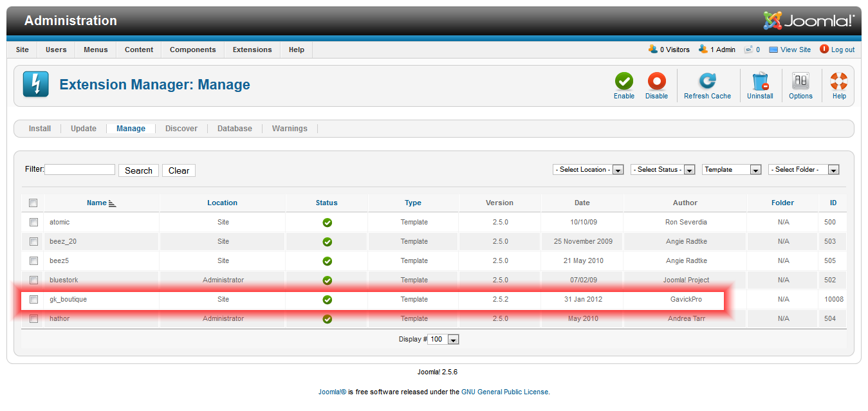Click the Joomla logo
This screenshot has width=868, height=411.
coord(809,21)
